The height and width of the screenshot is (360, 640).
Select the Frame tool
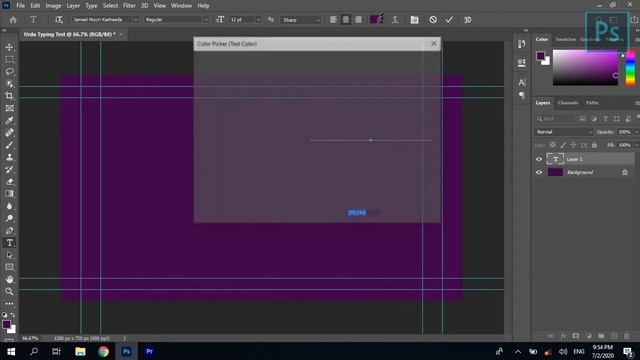[x=9, y=109]
